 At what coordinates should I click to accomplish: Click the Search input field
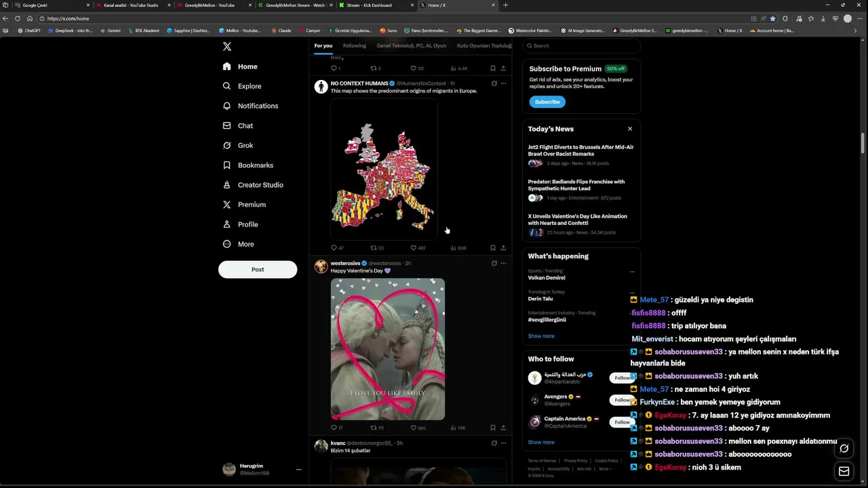581,45
